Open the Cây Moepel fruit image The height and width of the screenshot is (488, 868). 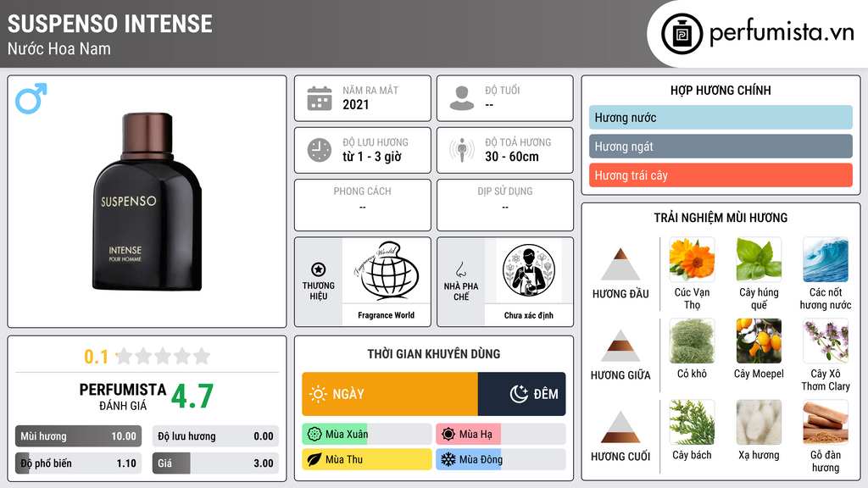(x=759, y=341)
